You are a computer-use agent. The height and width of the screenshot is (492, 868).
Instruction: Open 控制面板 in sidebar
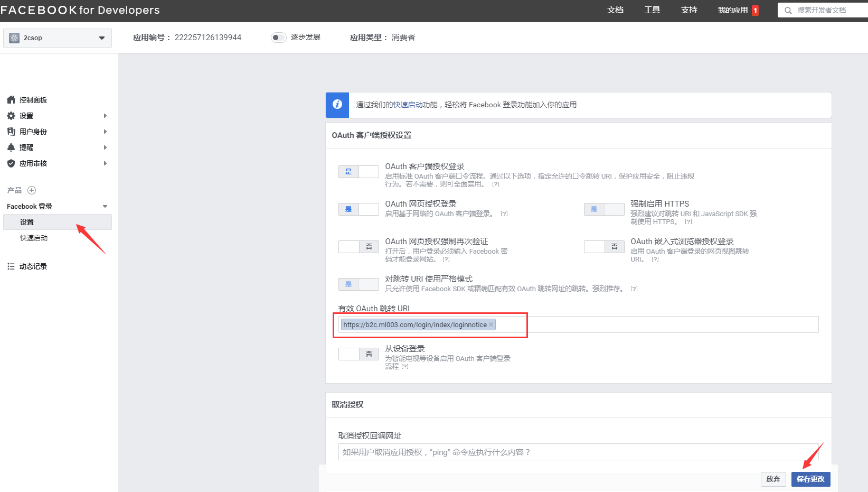tap(33, 100)
